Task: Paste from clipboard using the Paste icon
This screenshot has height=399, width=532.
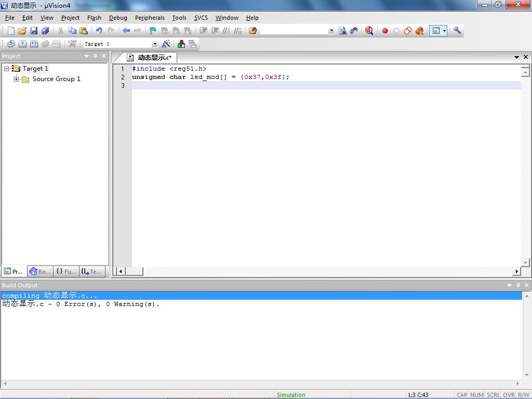Action: tap(84, 31)
